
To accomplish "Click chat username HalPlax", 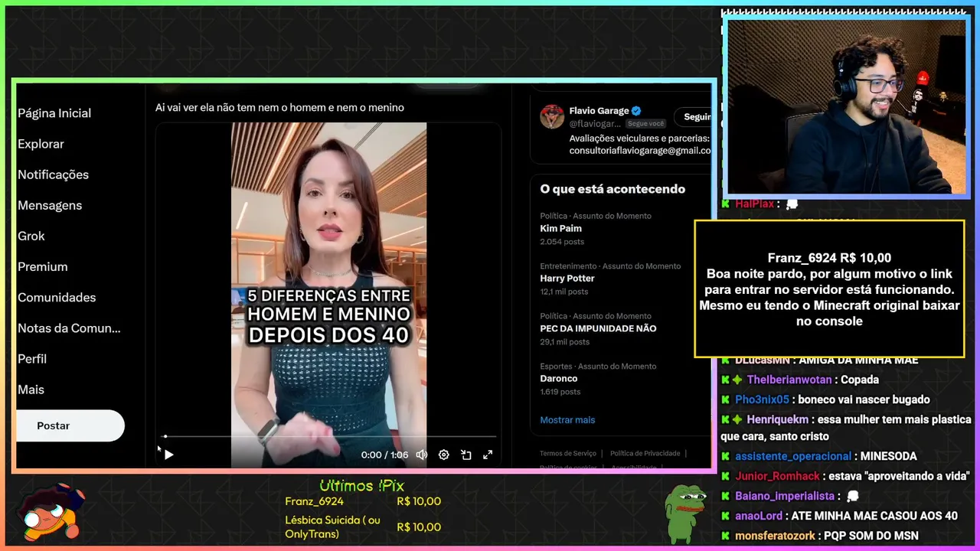I will pos(755,204).
